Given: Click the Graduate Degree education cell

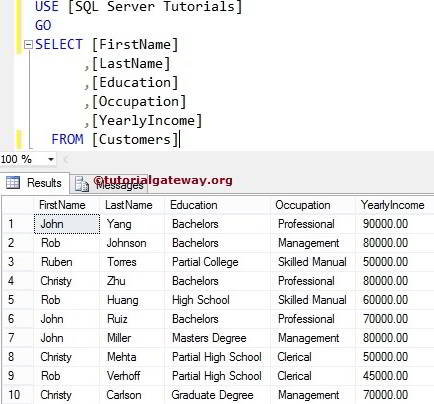Looking at the screenshot, I should 217,395.
